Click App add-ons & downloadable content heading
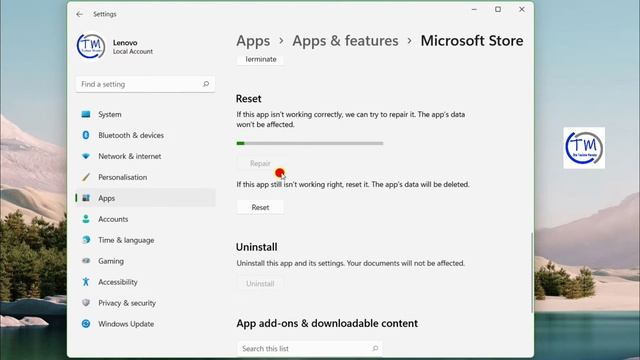 tap(327, 323)
